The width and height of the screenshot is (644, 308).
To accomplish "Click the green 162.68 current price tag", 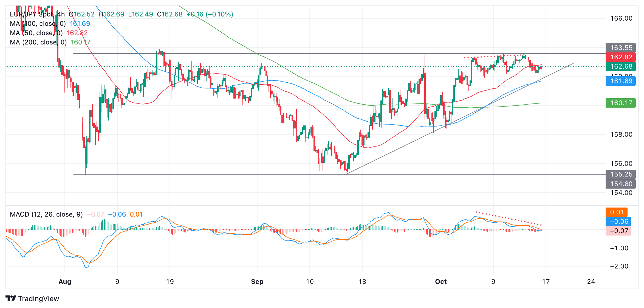I will (621, 66).
